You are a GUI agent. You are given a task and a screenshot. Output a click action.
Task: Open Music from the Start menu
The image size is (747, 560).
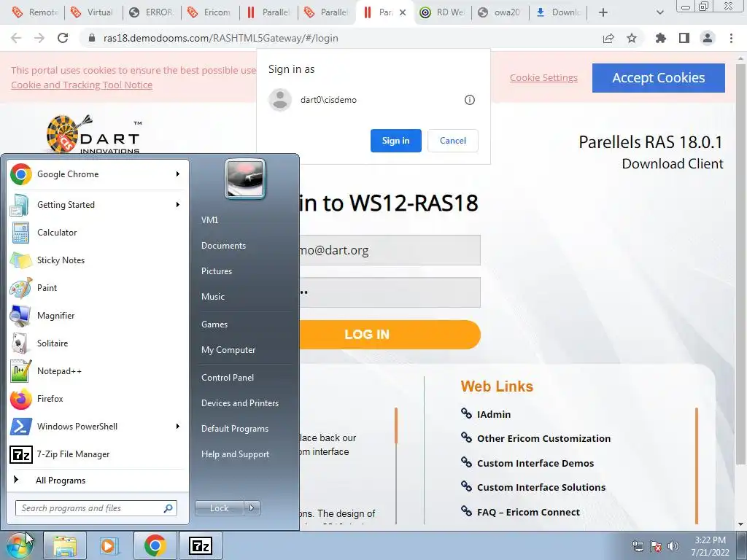(x=213, y=297)
